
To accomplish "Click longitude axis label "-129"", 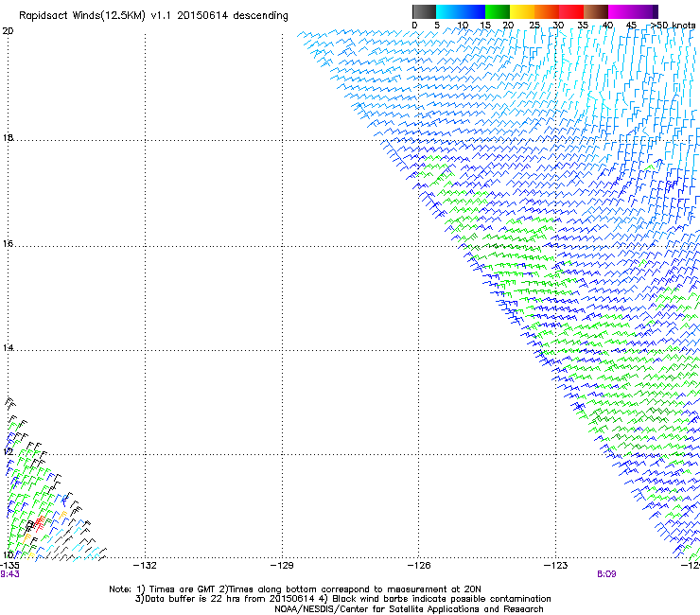I will coord(282,566).
